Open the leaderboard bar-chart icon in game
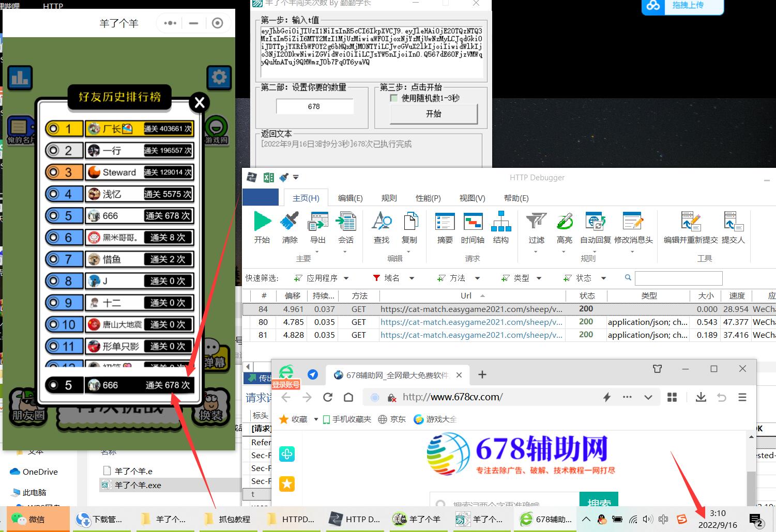The height and width of the screenshot is (532, 776). click(x=20, y=77)
